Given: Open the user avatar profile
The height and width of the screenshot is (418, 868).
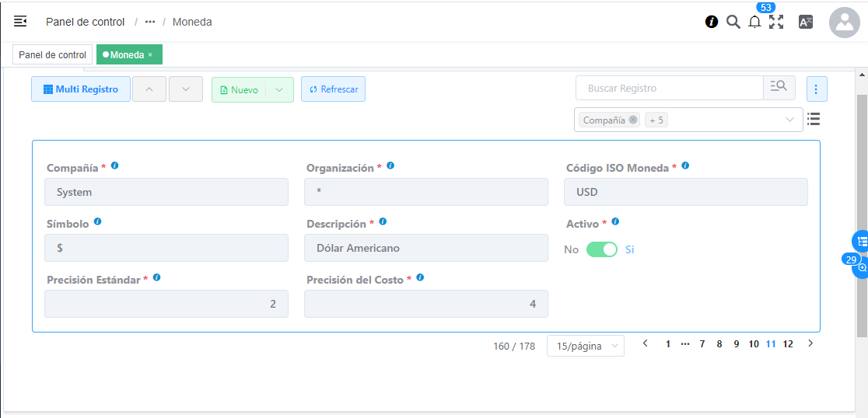Looking at the screenshot, I should click(844, 22).
